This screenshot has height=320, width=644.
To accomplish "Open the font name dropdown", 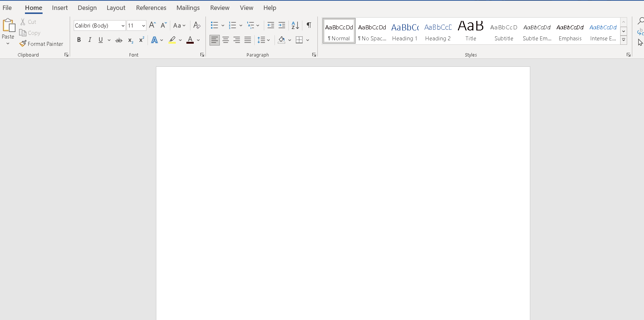I will point(123,26).
